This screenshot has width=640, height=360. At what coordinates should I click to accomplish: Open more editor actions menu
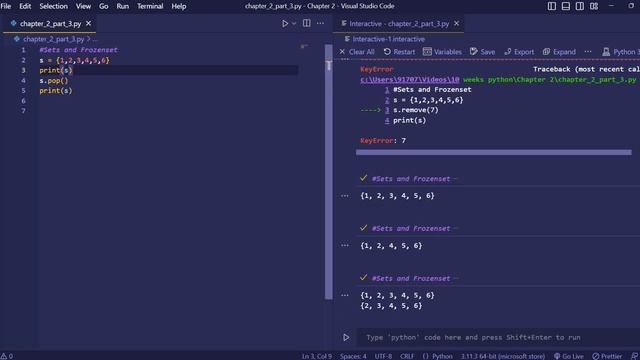[x=320, y=23]
